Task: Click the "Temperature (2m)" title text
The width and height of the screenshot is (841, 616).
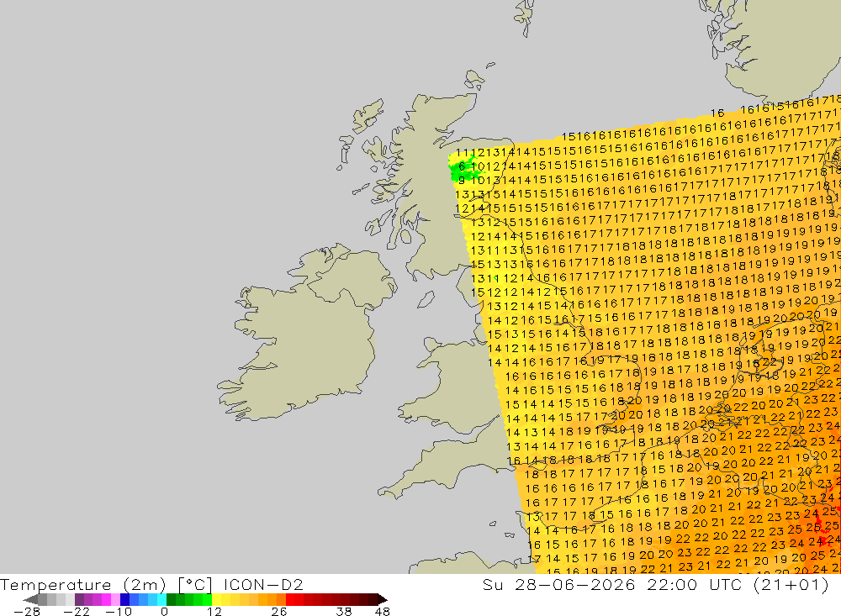Action: [x=82, y=584]
